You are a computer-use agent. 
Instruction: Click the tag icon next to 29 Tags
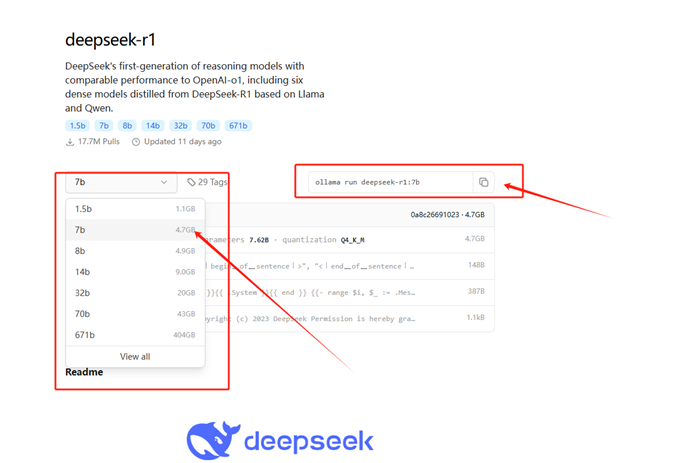191,182
